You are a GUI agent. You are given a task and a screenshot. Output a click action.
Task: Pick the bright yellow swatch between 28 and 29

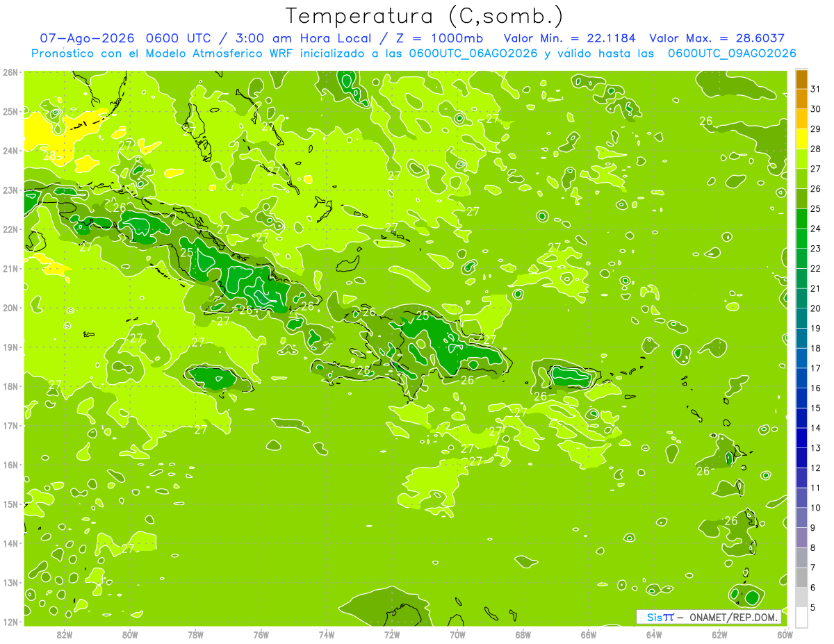point(801,139)
